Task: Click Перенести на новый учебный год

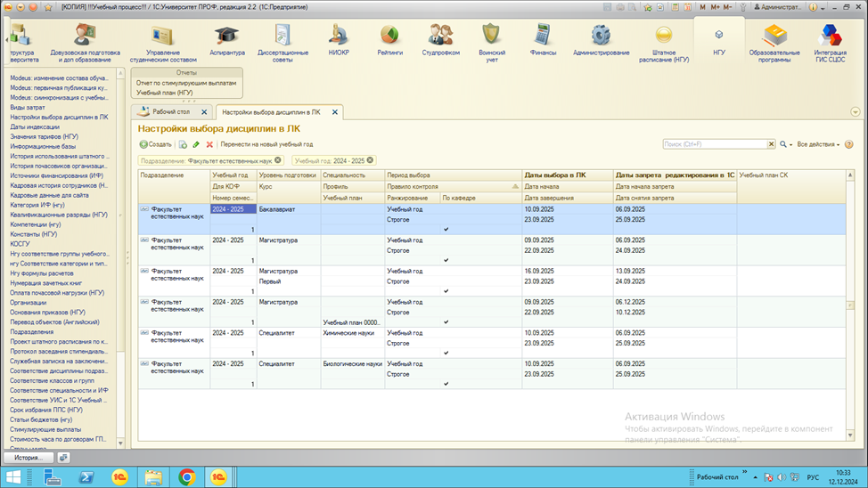Action: click(266, 144)
